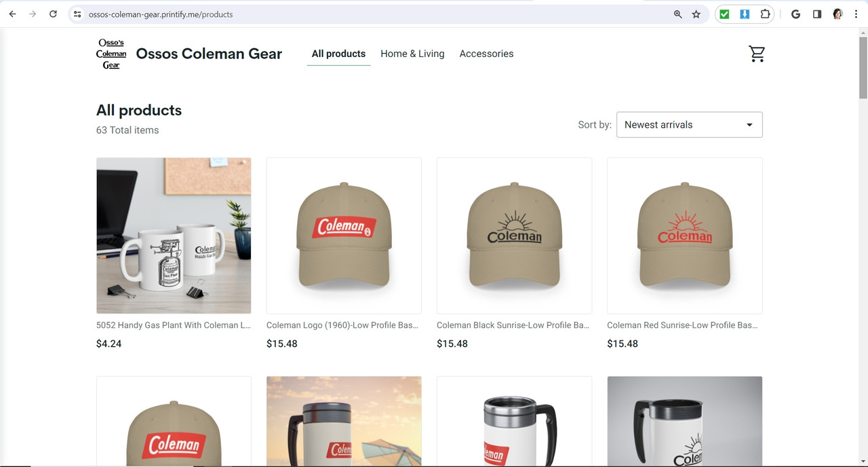The image size is (868, 467).
Task: Bookmark this page with star icon
Action: click(x=696, y=14)
